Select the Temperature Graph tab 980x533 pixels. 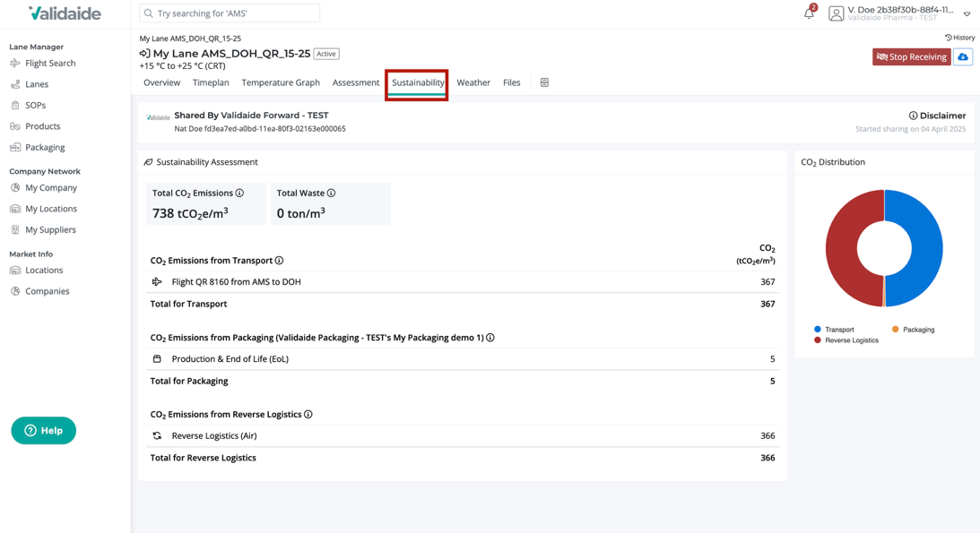pyautogui.click(x=281, y=82)
